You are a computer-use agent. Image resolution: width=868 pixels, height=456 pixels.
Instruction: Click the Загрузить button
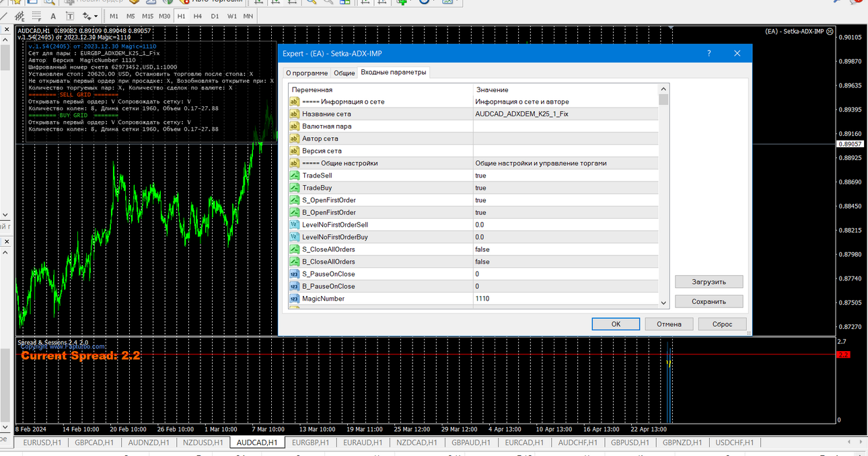709,282
